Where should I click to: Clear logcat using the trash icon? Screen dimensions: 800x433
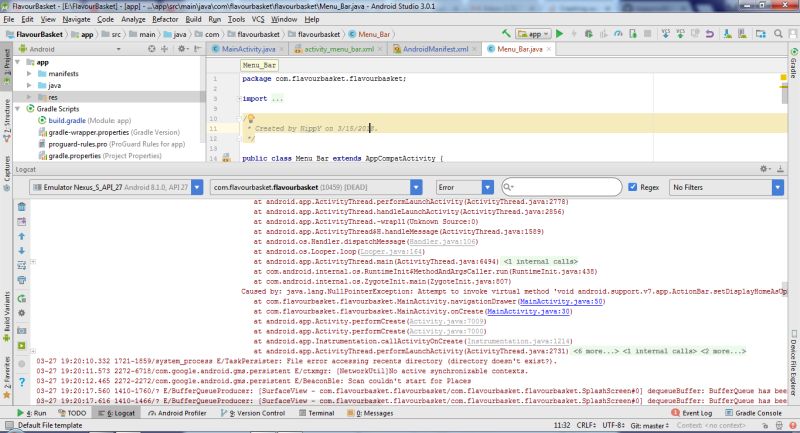point(21,207)
